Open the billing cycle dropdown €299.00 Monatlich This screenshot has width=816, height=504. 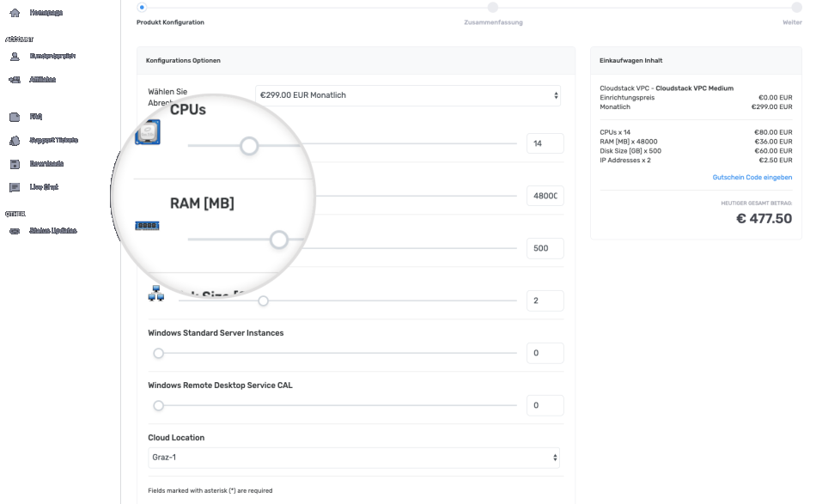[408, 95]
